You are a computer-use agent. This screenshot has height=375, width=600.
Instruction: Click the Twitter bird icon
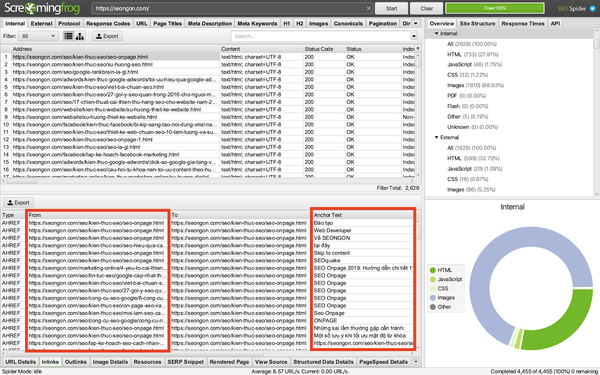pyautogui.click(x=593, y=8)
